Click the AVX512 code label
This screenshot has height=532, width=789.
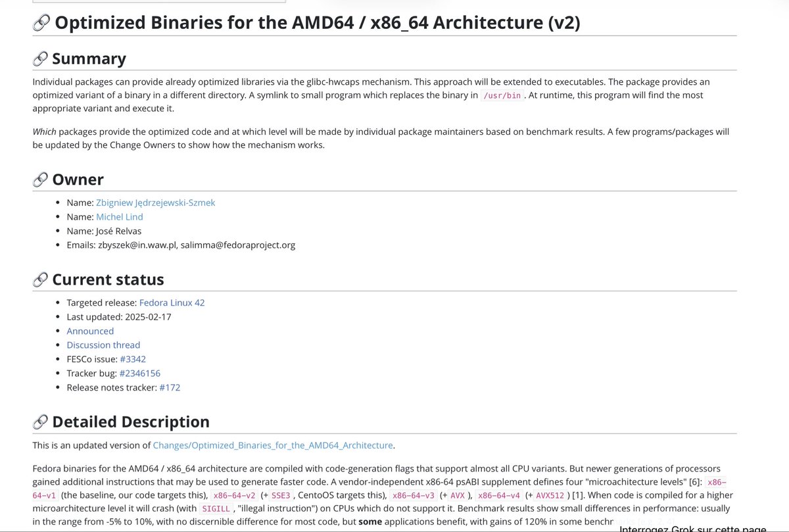550,495
